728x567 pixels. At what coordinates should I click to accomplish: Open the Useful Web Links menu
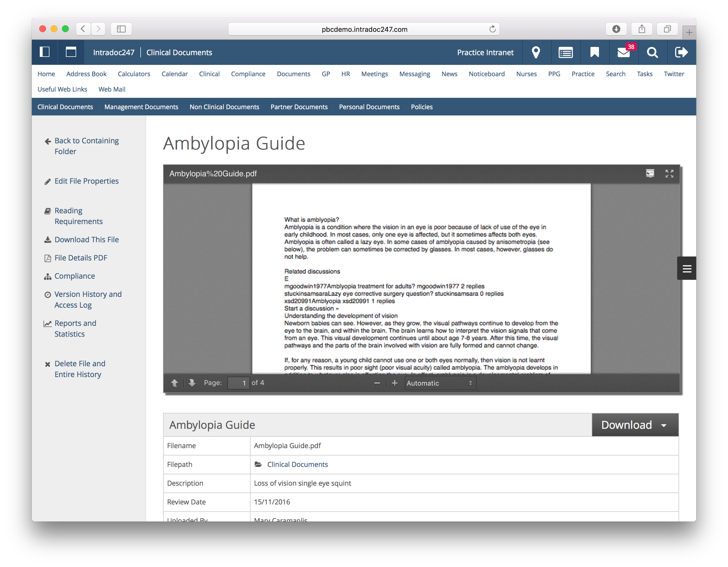62,89
